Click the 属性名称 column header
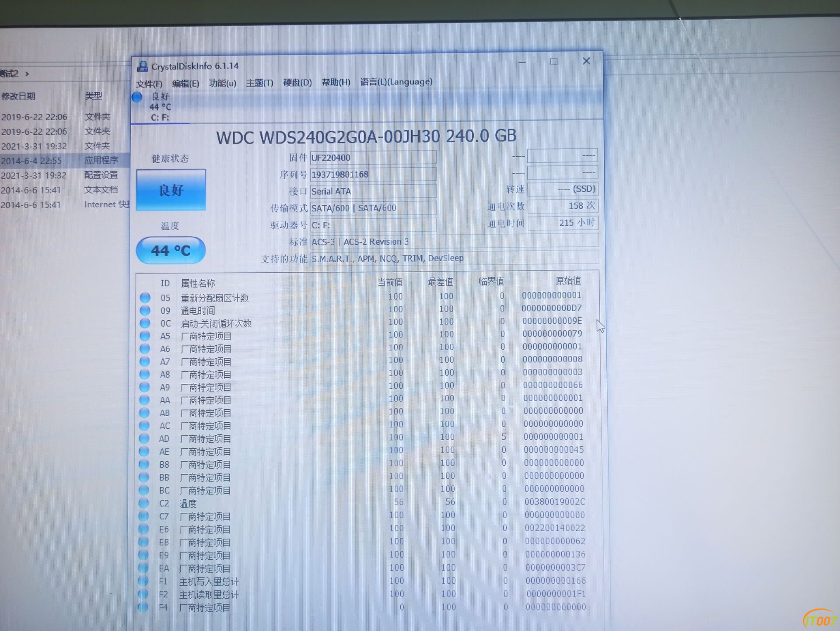 pos(198,283)
